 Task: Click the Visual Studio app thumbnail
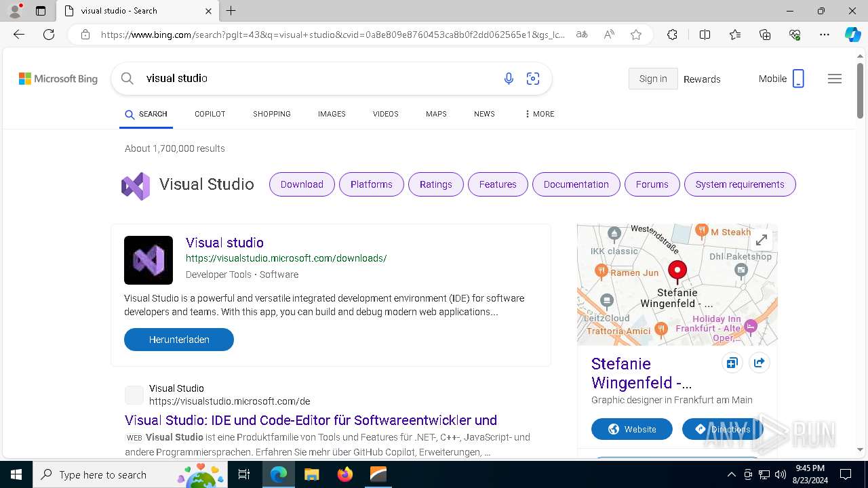(x=149, y=260)
